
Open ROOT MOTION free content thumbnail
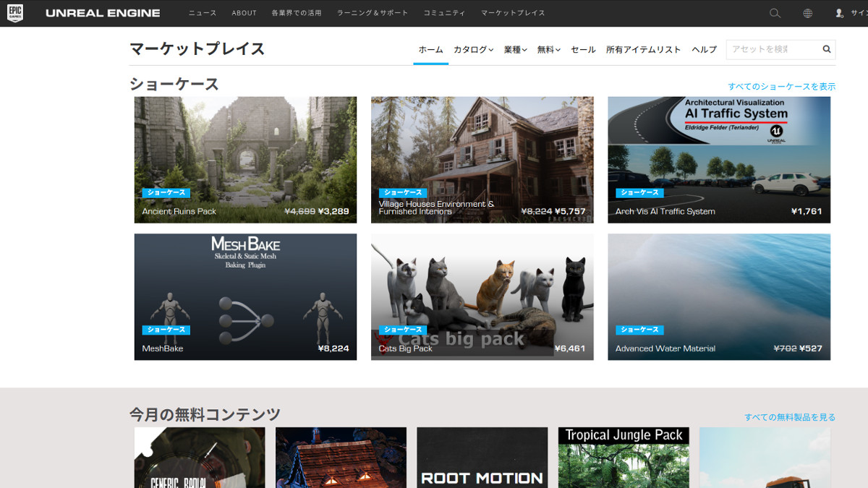(482, 458)
